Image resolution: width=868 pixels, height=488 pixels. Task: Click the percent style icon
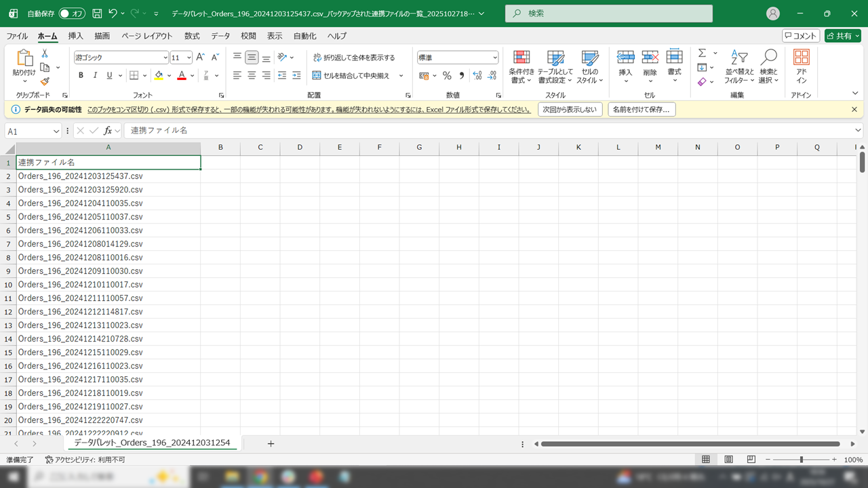tap(447, 75)
